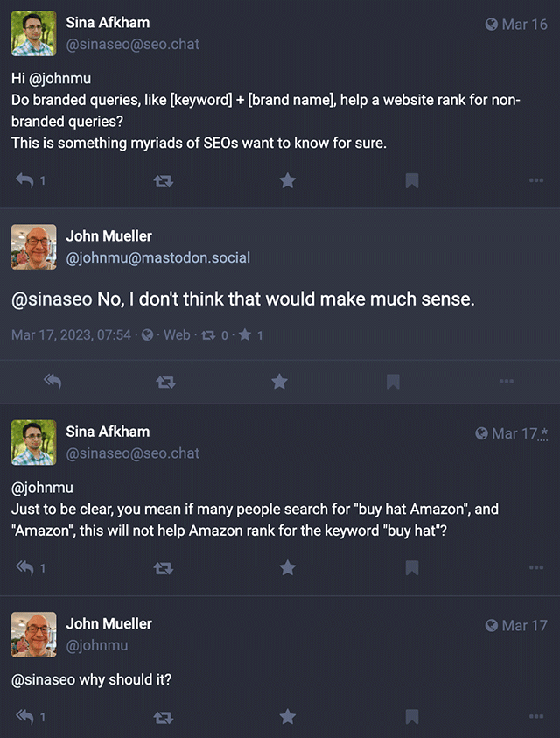Expand options for the "buy hat Amazon" post

(x=536, y=568)
